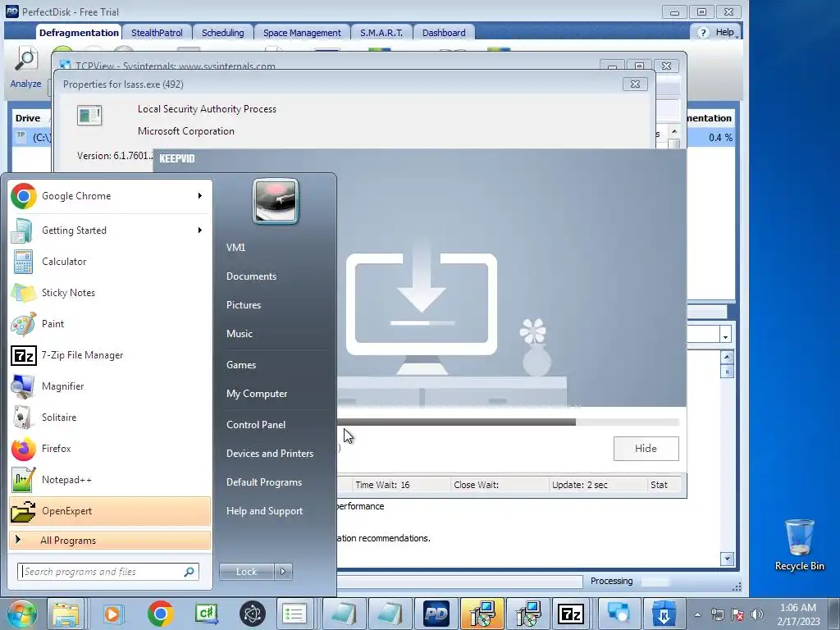Switch to StealthPatrol tab
This screenshot has height=630, width=840.
click(x=157, y=33)
